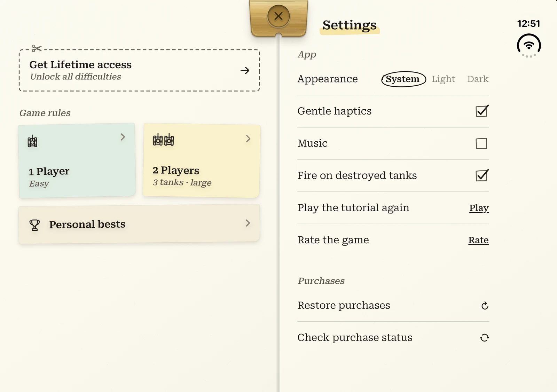Click the trophy icon beside Personal bests
557x392 pixels.
point(34,225)
